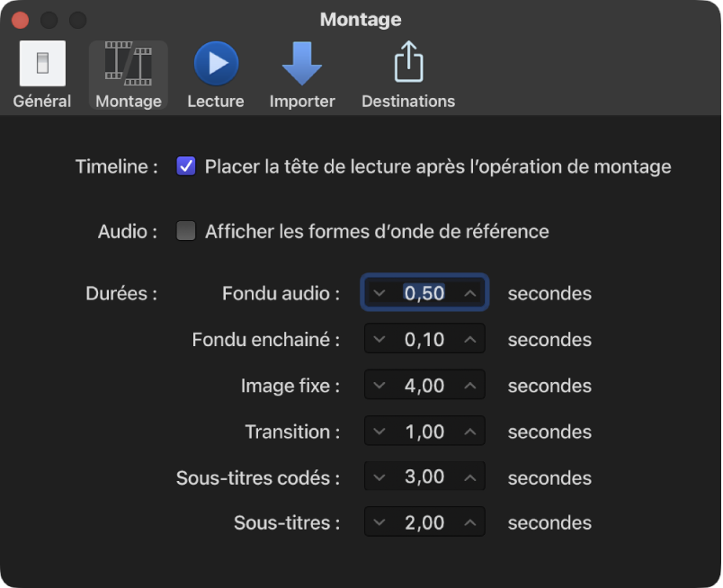Increase Fondu enchaîné duration

tap(469, 340)
